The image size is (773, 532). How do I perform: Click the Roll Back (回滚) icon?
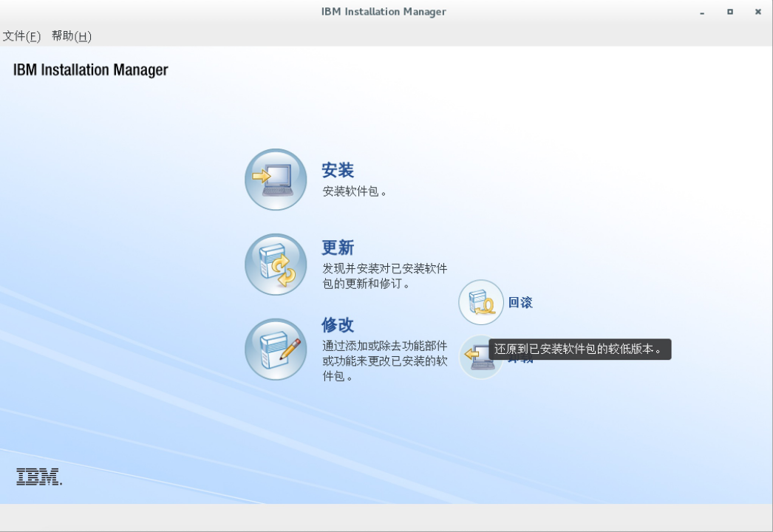481,302
